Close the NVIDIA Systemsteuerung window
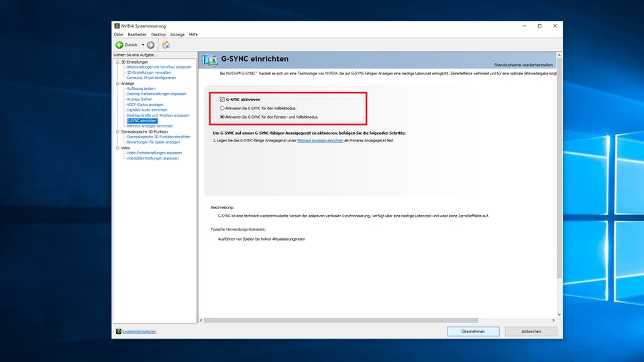 [555, 26]
